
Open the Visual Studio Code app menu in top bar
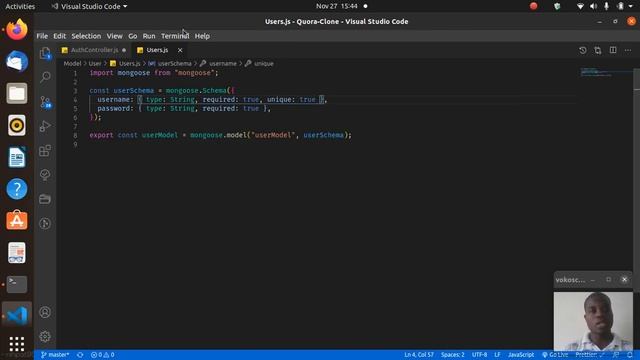coord(89,7)
